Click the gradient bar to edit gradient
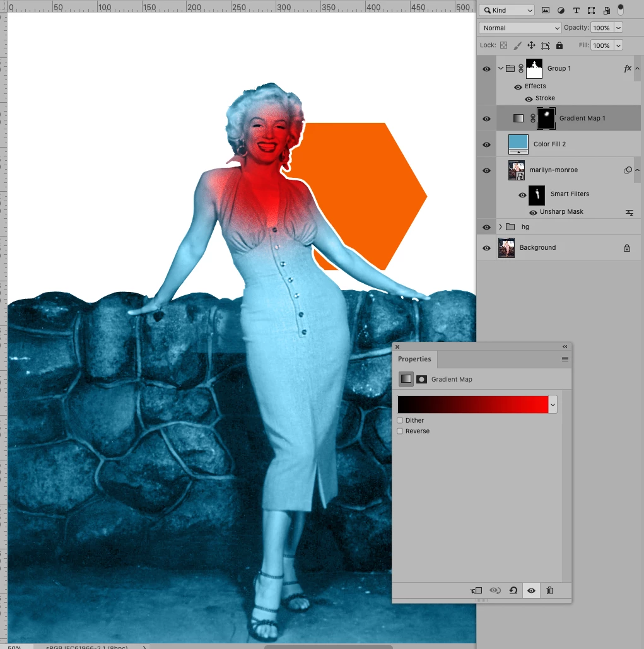This screenshot has width=644, height=649. click(x=472, y=405)
